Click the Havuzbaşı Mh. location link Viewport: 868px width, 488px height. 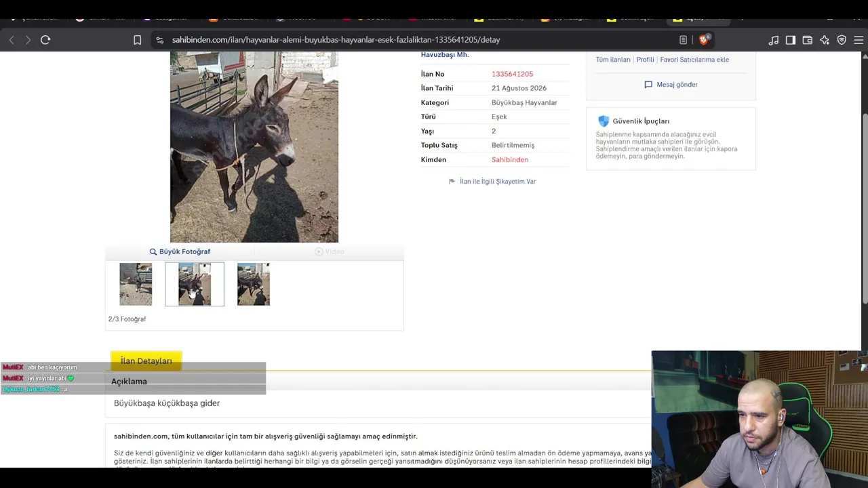(445, 55)
